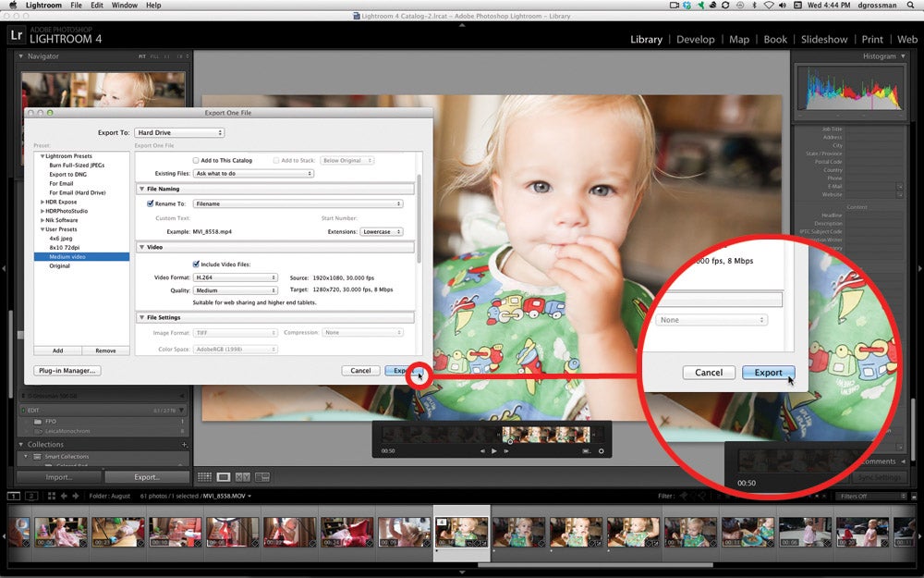Open the video frame capture menu icon
Screen dimensions: 924x578
pyautogui.click(x=587, y=450)
